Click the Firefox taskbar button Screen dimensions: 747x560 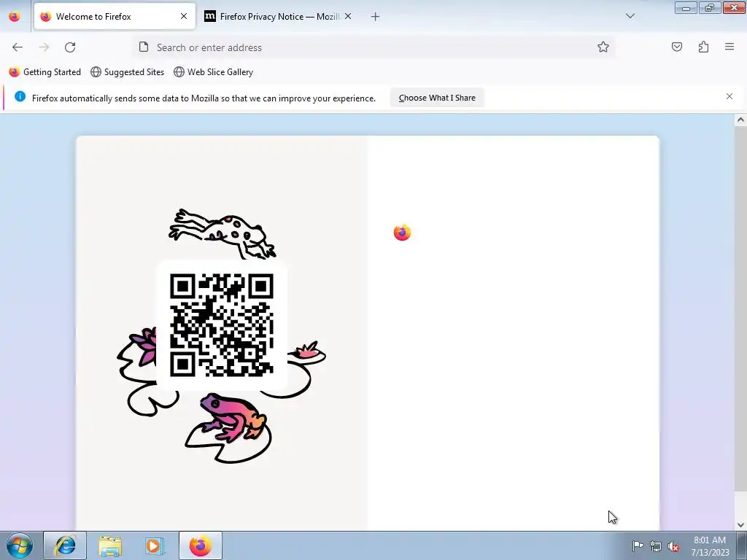(200, 545)
